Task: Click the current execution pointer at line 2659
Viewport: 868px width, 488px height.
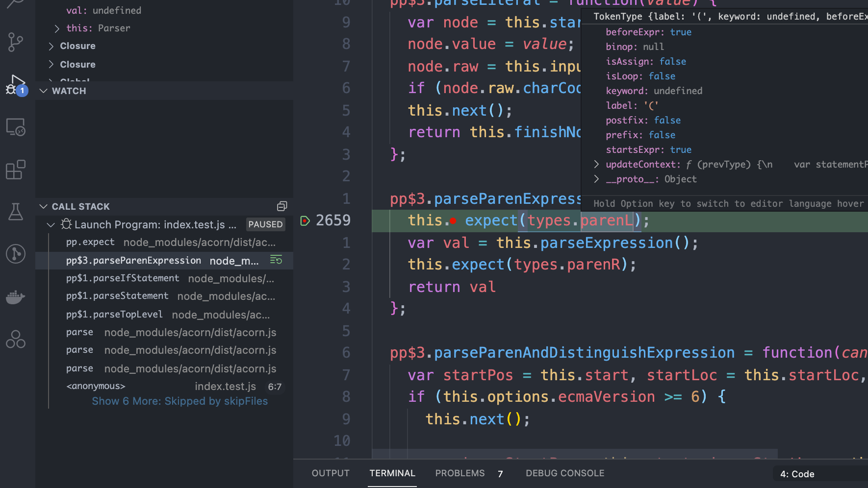Action: click(305, 220)
